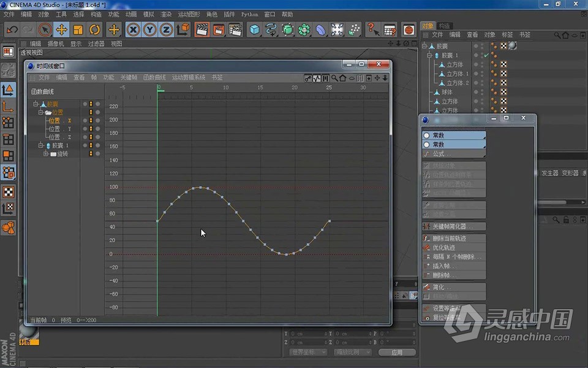Viewport: 588px width, 368px height.
Task: Open render settings clapperboard icon
Action: click(235, 29)
